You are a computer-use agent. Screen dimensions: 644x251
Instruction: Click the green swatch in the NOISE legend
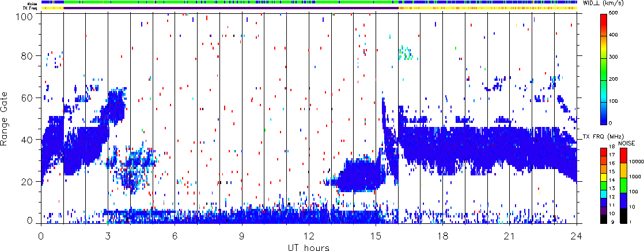(x=623, y=186)
